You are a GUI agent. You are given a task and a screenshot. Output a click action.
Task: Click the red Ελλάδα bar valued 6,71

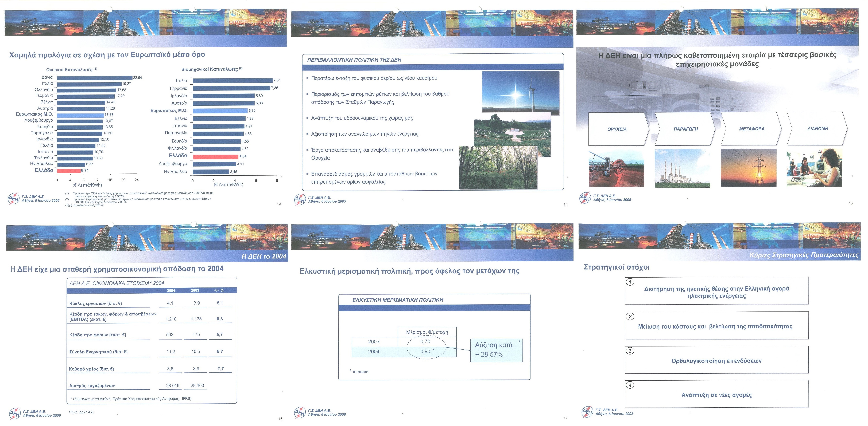coord(69,171)
